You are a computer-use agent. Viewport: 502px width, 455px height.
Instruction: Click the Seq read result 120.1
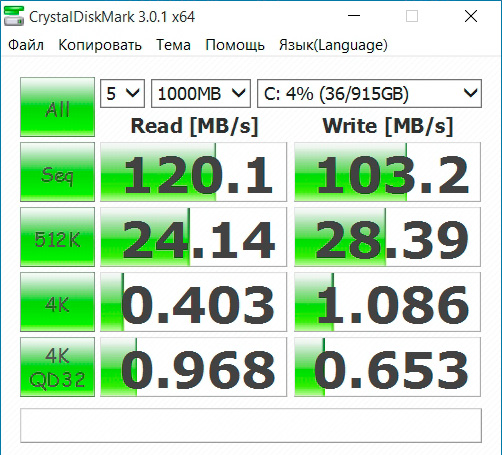[x=193, y=172]
